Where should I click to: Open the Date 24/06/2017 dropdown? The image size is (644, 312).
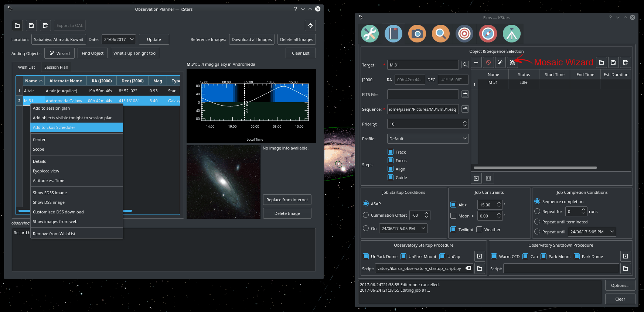point(119,40)
